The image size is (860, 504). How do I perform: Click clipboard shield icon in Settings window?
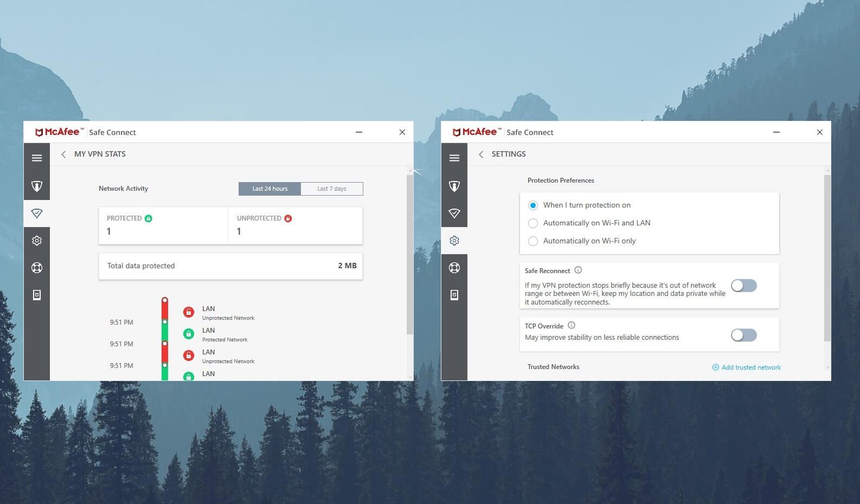point(454,295)
